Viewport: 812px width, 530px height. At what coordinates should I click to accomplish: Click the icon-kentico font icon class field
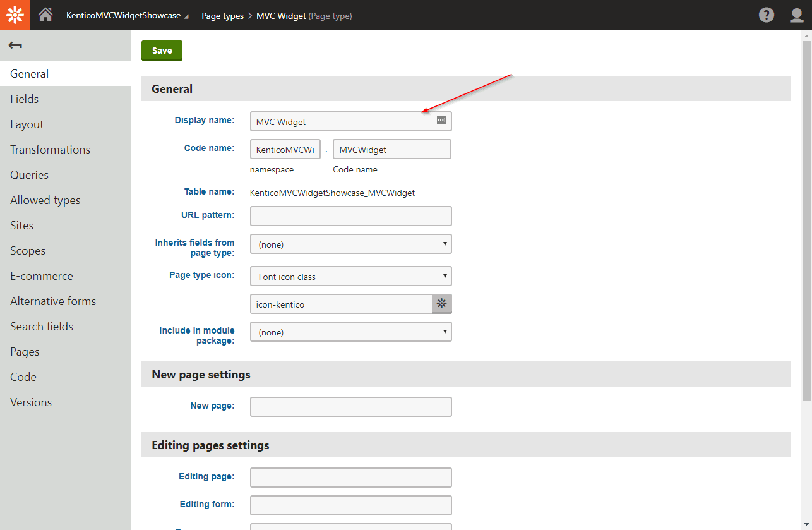tap(341, 304)
